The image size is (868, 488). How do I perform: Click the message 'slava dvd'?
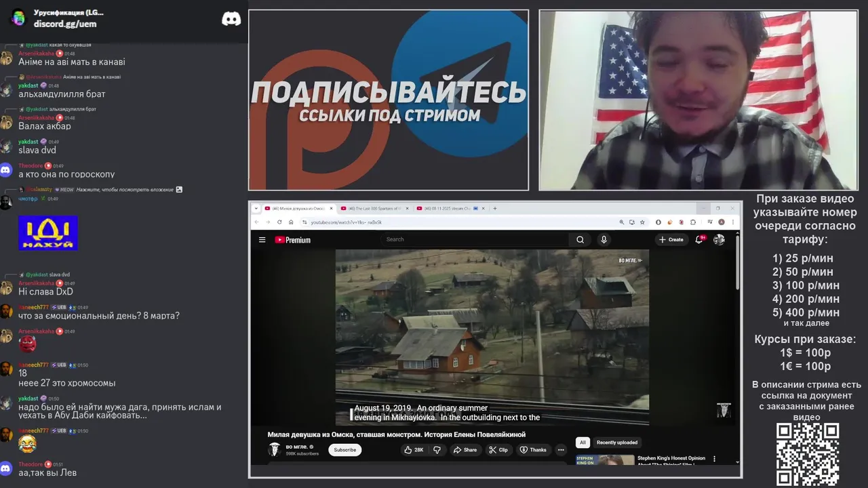(37, 150)
